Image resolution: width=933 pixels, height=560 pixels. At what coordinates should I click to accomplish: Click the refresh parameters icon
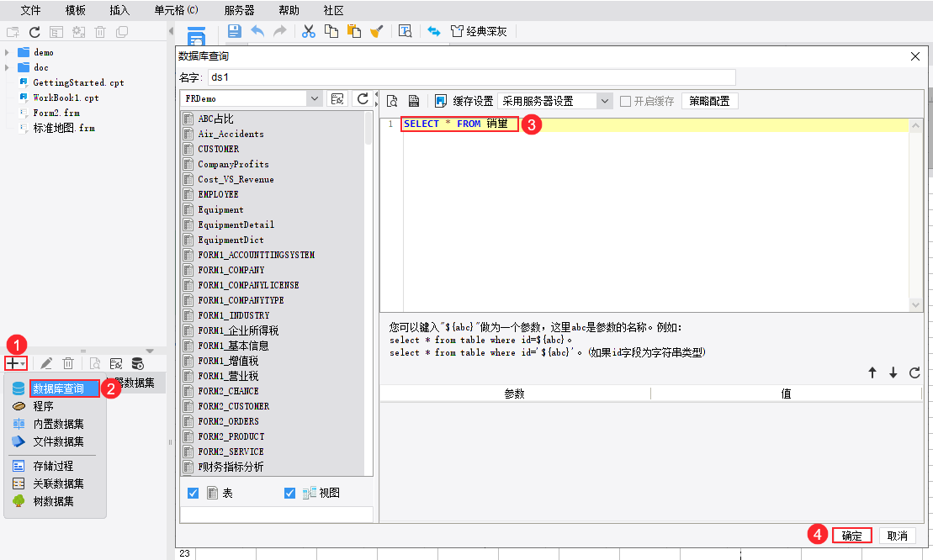click(914, 372)
